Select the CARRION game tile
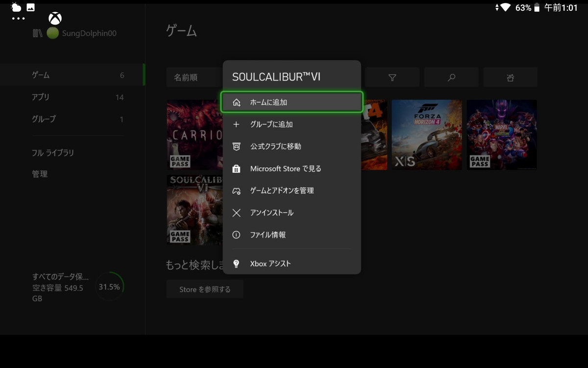 (x=195, y=135)
